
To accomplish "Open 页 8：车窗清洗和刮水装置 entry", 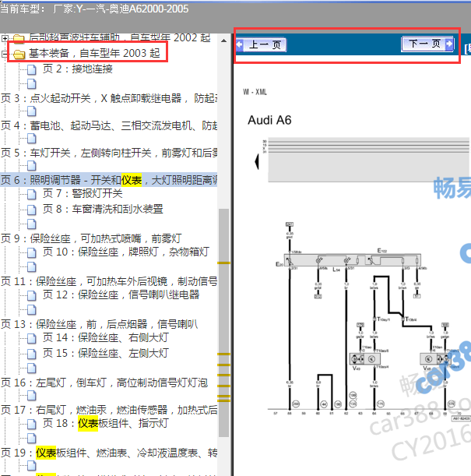I will point(103,209).
